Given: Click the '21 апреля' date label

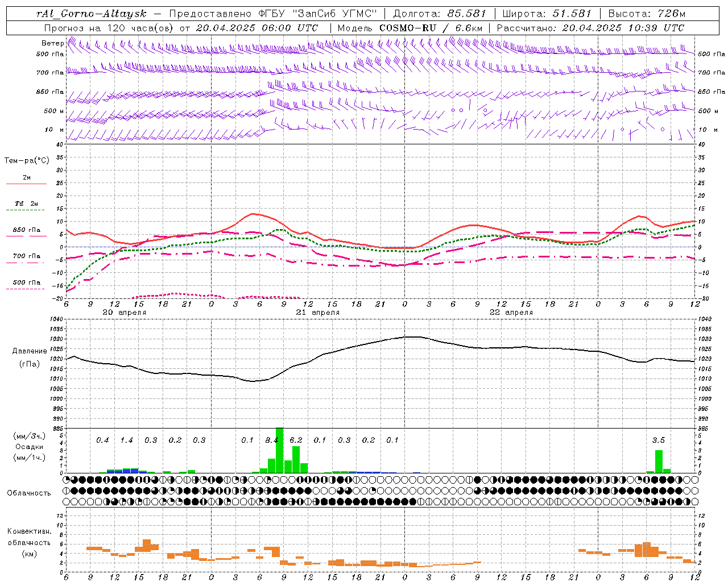Looking at the screenshot, I should click(317, 313).
